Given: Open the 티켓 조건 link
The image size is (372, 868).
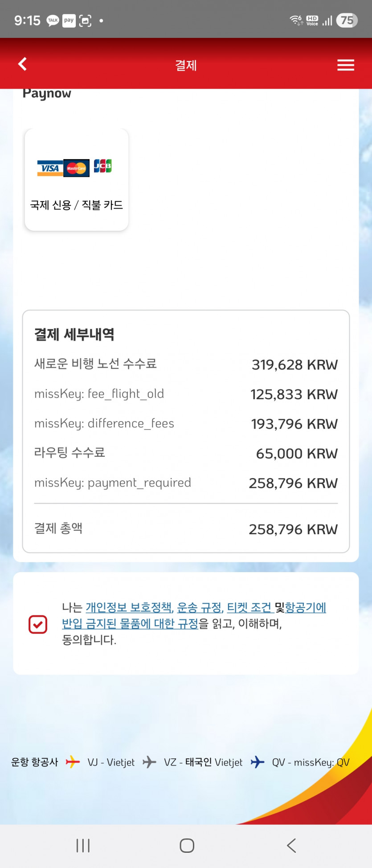Looking at the screenshot, I should point(249,607).
